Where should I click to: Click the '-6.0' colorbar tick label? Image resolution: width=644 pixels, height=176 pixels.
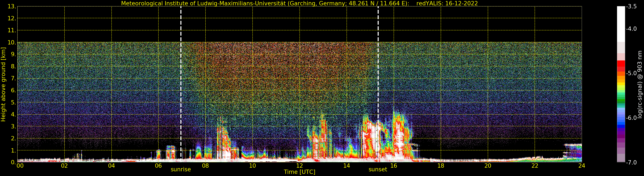[x=631, y=118]
